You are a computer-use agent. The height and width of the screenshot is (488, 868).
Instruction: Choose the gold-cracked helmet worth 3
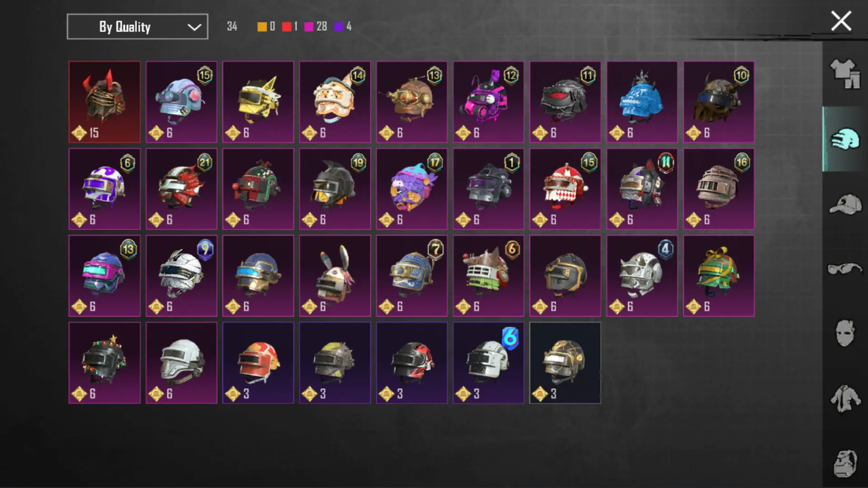tap(565, 363)
